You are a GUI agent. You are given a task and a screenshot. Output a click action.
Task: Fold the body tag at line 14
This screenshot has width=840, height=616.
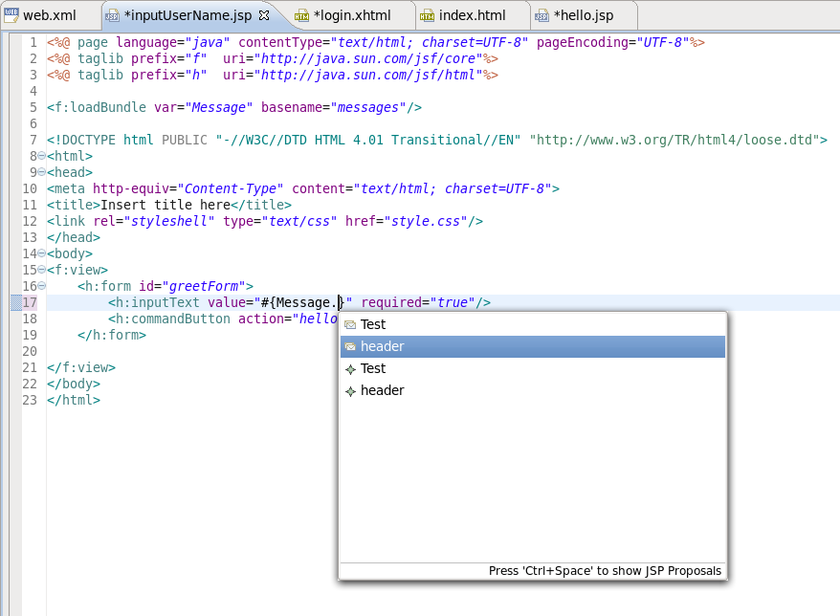pyautogui.click(x=42, y=253)
